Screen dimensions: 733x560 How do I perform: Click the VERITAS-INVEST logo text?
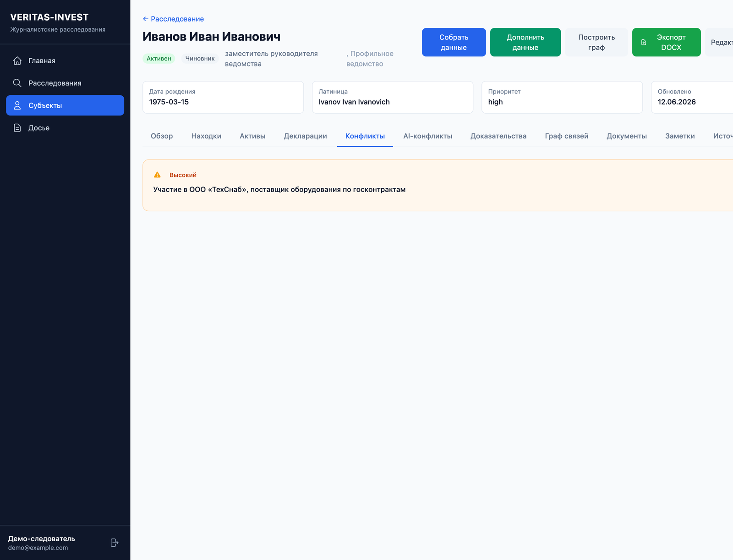point(49,17)
